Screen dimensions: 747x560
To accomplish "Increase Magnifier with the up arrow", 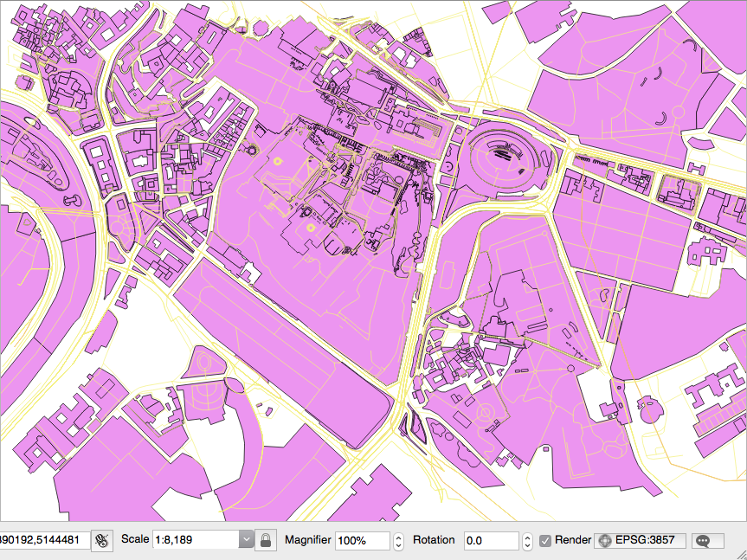I will point(398,536).
